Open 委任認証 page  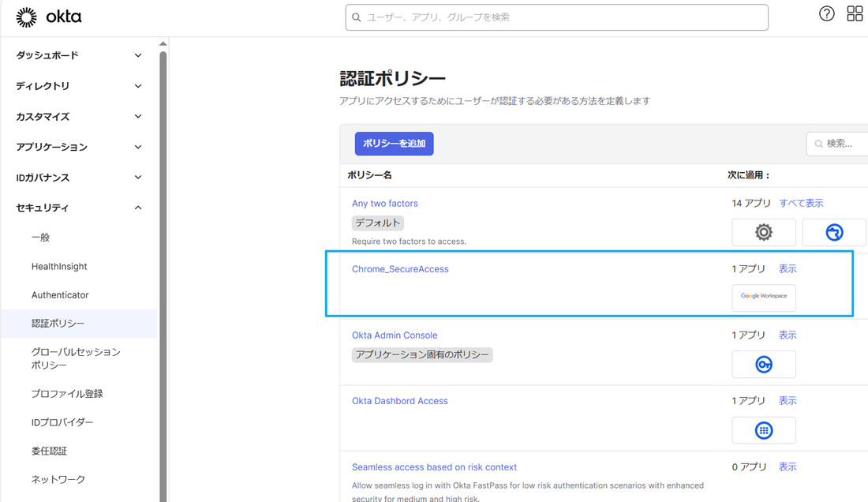click(49, 451)
